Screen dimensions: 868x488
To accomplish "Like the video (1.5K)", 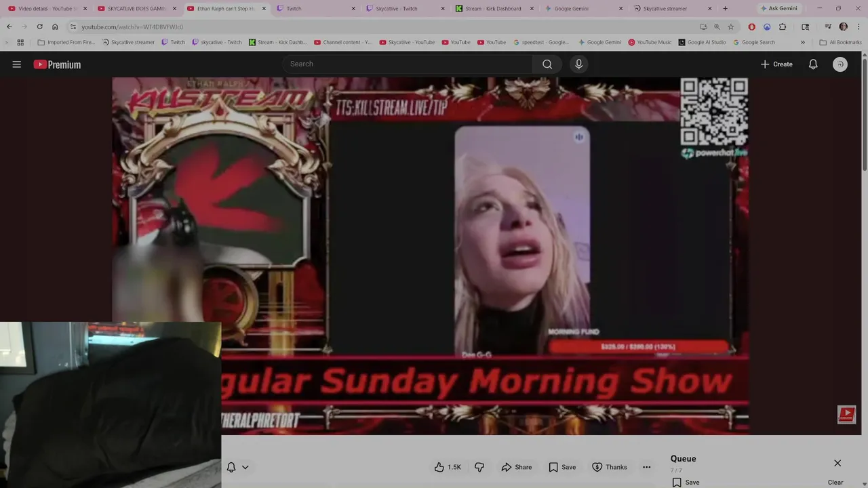I will 448,467.
